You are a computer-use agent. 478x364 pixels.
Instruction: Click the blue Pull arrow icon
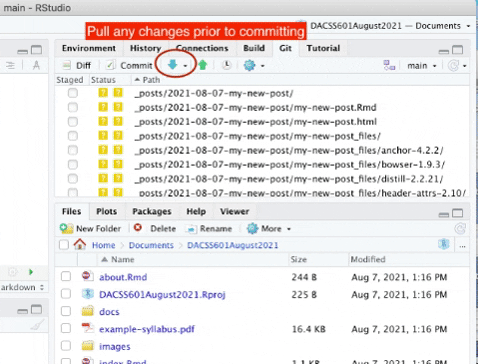[172, 65]
